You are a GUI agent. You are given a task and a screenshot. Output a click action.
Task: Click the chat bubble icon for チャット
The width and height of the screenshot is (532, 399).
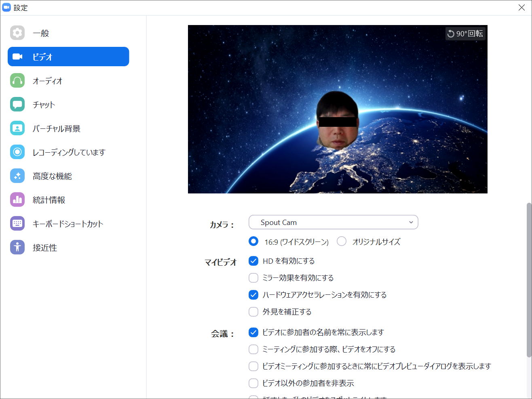pos(17,104)
